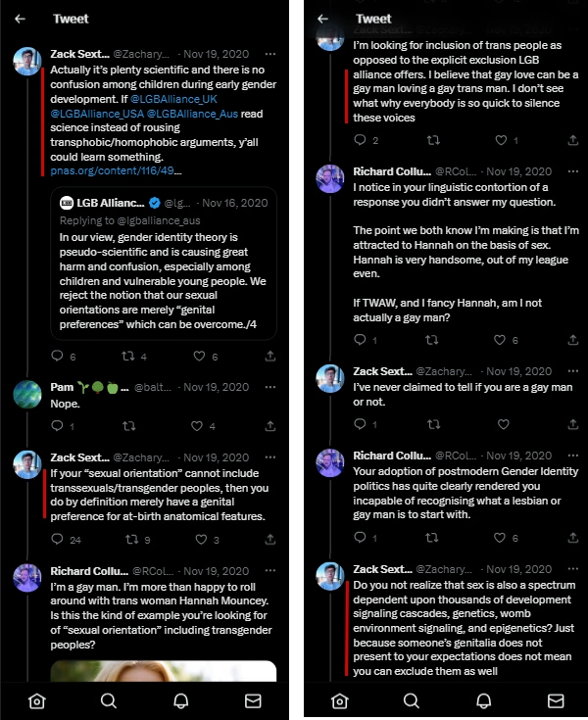Like Richard's "postmodern Gender Identity politics" tweet

(x=501, y=538)
